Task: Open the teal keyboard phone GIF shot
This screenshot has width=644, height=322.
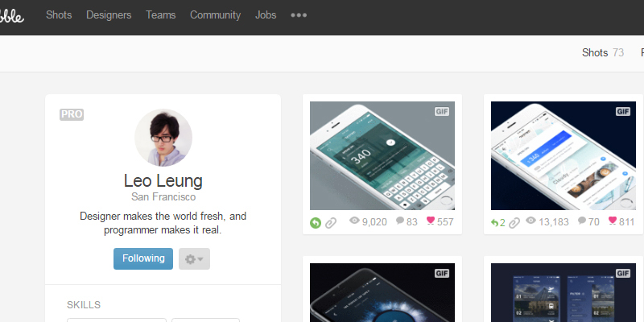Action: [x=382, y=155]
